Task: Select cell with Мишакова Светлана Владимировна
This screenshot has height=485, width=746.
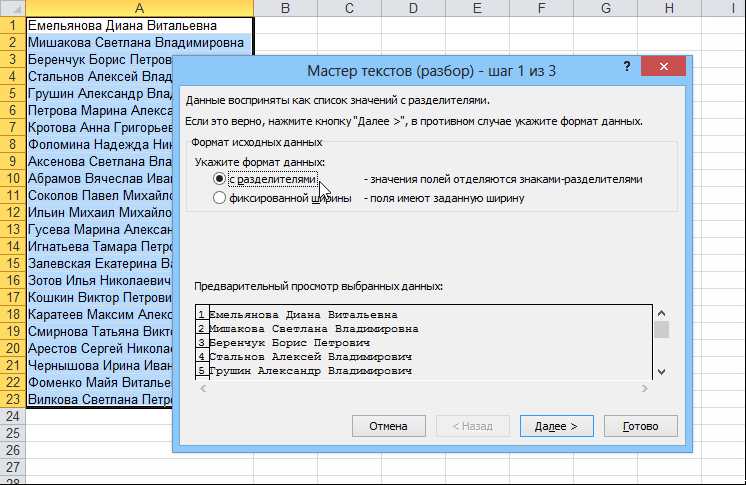Action: coord(138,42)
